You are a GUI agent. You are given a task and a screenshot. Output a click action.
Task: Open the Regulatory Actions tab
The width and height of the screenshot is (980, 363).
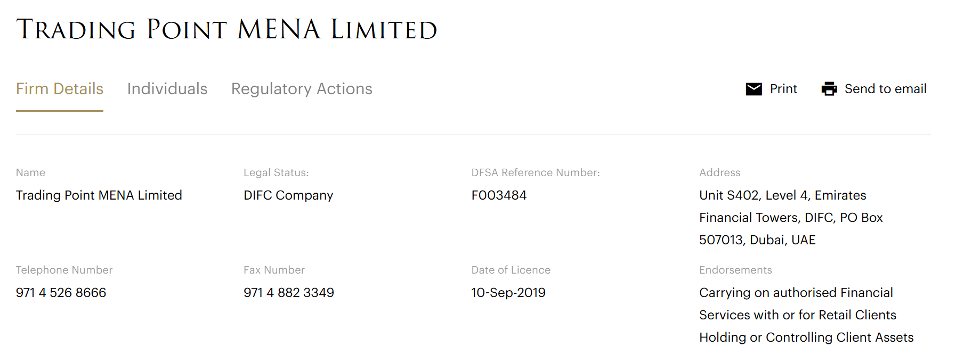[x=302, y=89]
